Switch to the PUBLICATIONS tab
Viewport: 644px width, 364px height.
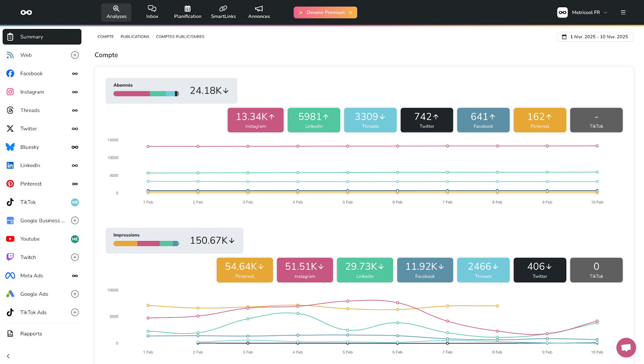coord(135,37)
